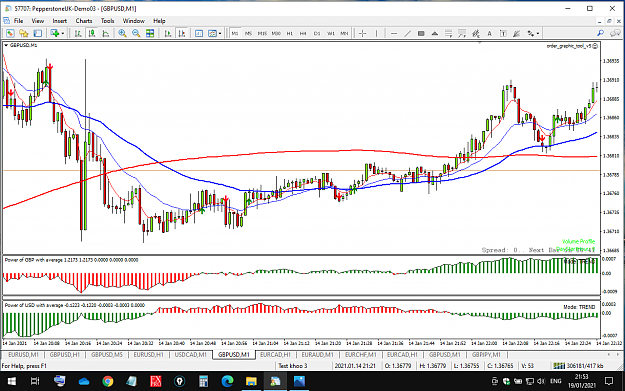Open the File menu
This screenshot has width=625, height=391.
[x=18, y=21]
